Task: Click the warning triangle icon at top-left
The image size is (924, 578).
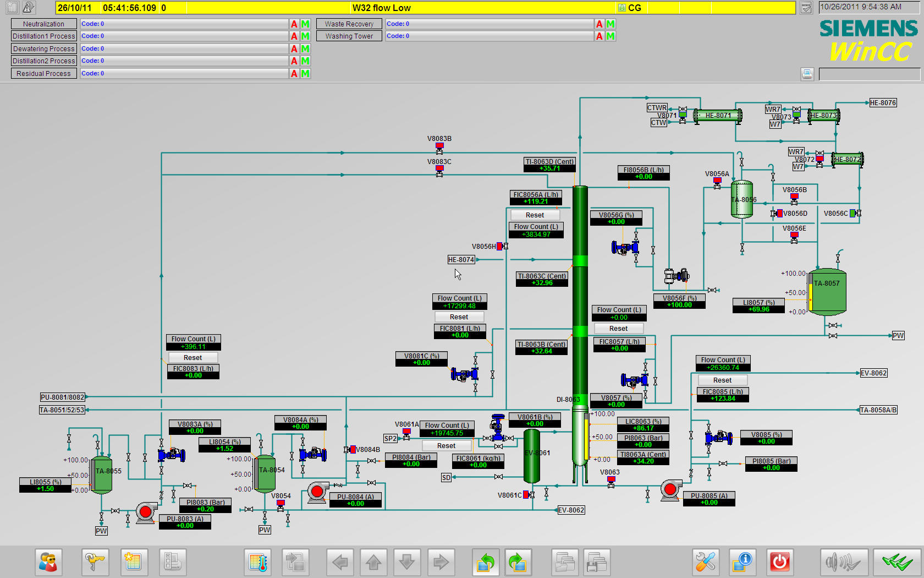Action: click(29, 7)
